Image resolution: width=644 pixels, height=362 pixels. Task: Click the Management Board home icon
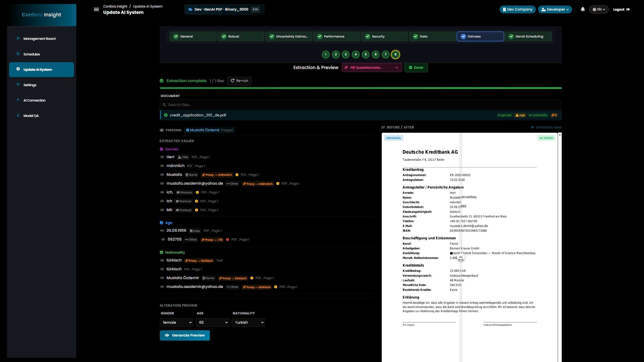point(18,38)
